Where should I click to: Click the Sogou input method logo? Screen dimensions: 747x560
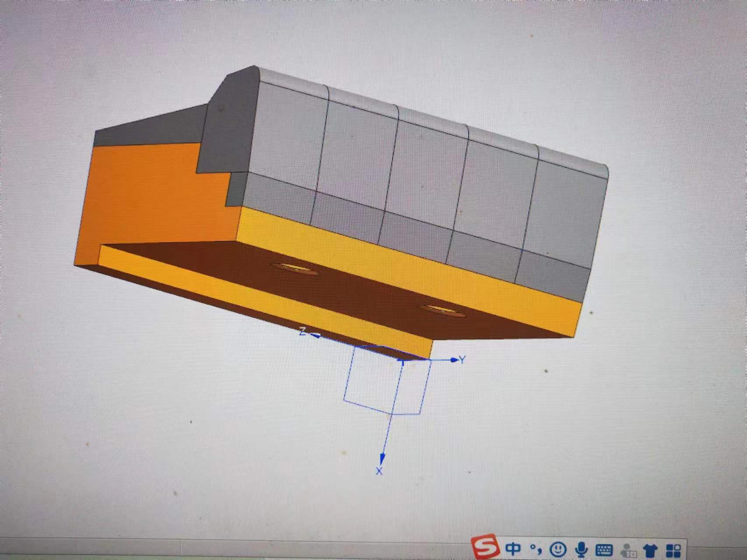click(485, 546)
